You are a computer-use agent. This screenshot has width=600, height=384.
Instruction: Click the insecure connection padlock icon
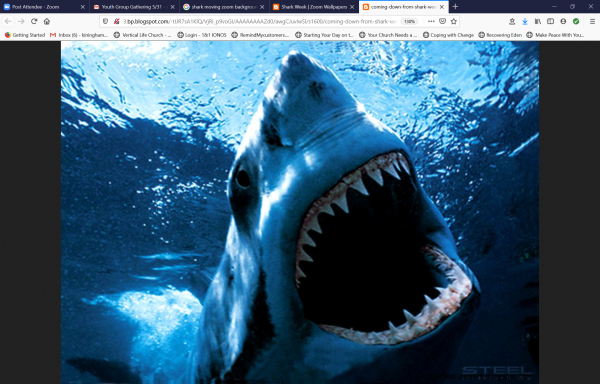(x=117, y=21)
